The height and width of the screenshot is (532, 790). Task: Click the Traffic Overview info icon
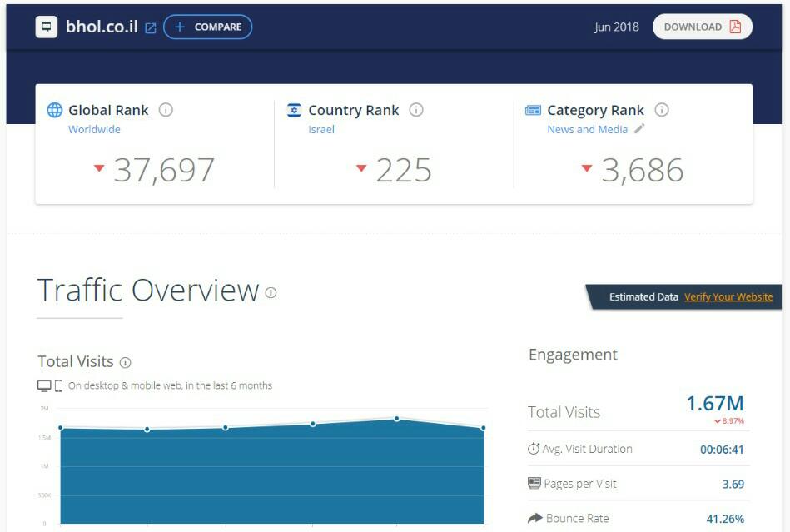[x=271, y=292]
